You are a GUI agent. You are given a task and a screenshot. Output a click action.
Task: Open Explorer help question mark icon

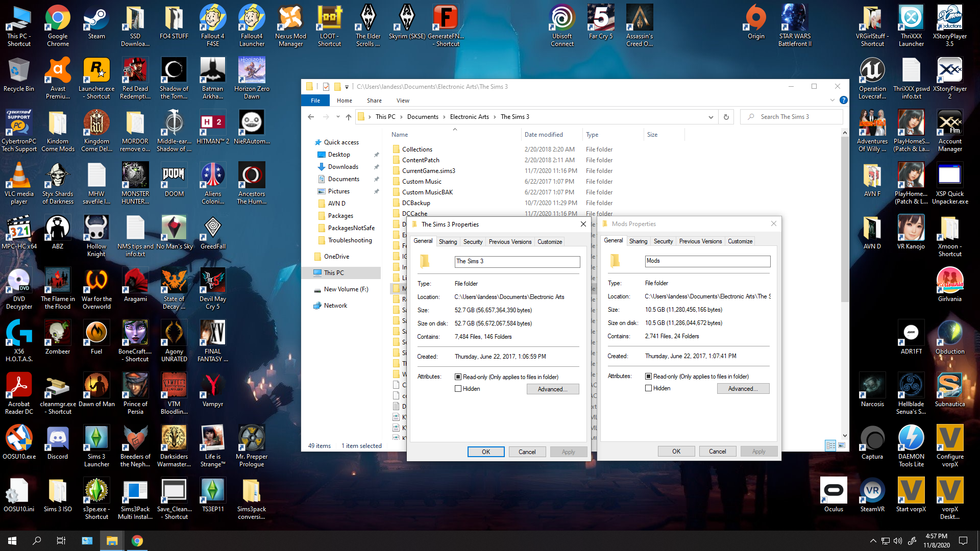pos(843,101)
